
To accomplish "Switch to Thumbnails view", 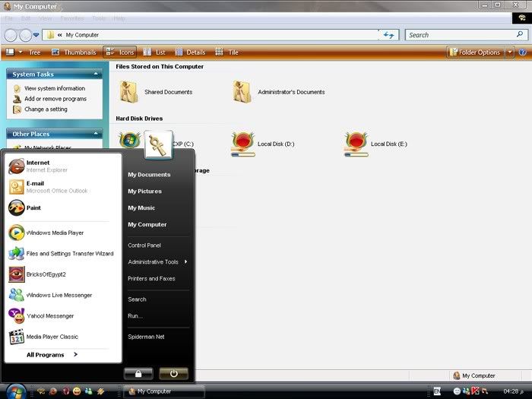I will coord(74,52).
